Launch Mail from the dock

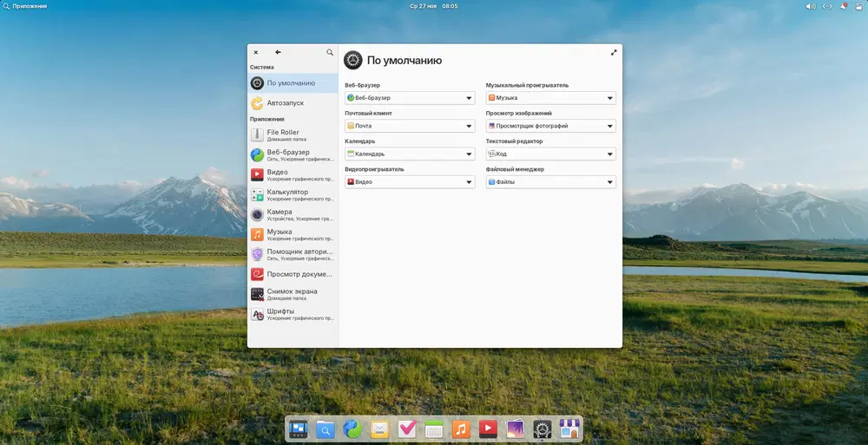(x=380, y=429)
